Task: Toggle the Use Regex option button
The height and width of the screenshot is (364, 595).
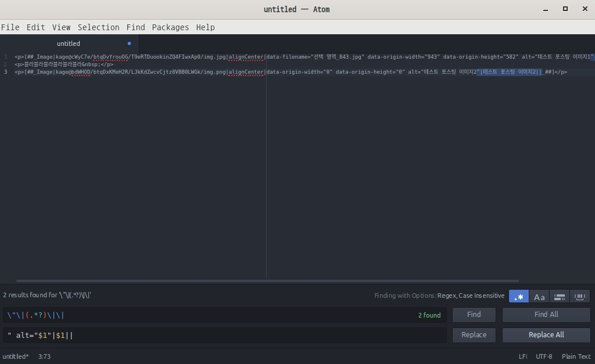Action: click(518, 297)
